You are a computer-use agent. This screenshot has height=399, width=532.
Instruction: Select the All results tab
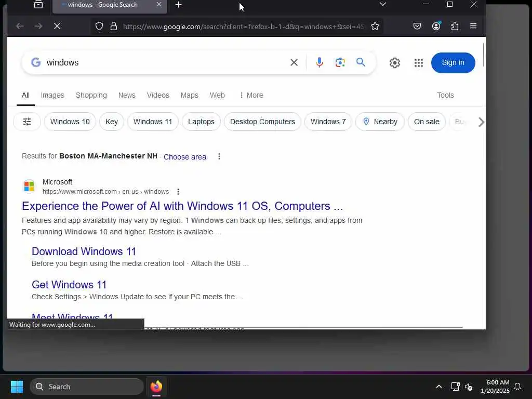(x=25, y=96)
